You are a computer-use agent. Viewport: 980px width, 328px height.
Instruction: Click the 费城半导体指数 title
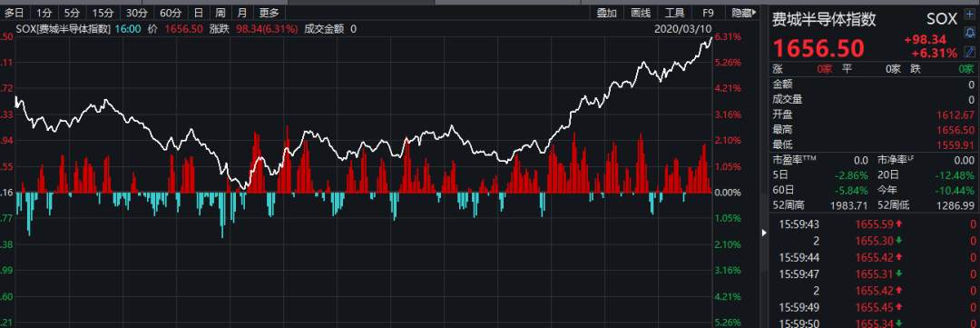[x=824, y=19]
